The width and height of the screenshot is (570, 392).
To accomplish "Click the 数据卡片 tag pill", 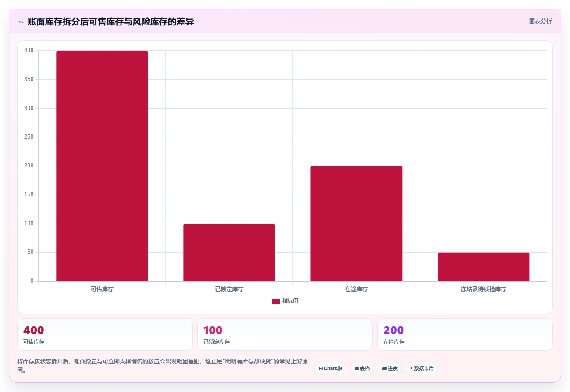I will pos(421,368).
